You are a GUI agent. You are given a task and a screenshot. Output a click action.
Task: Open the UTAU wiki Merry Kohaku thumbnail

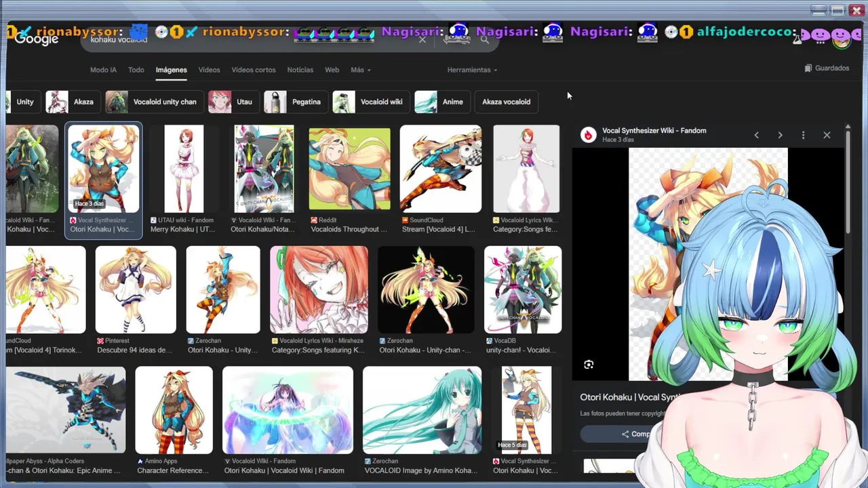(x=184, y=169)
